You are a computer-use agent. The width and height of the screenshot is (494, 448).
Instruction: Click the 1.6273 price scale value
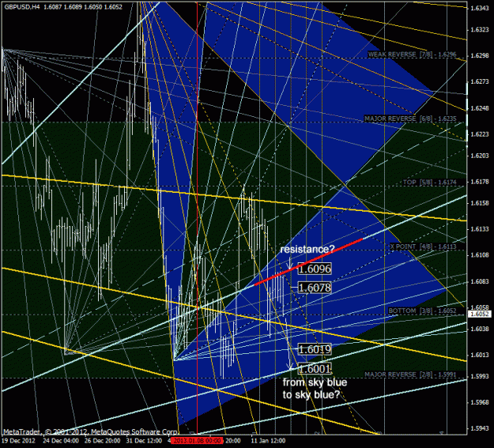point(480,82)
